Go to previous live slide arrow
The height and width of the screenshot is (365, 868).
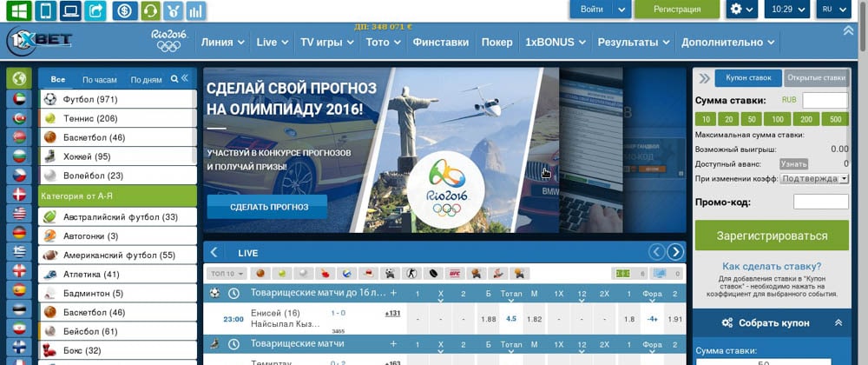(656, 253)
